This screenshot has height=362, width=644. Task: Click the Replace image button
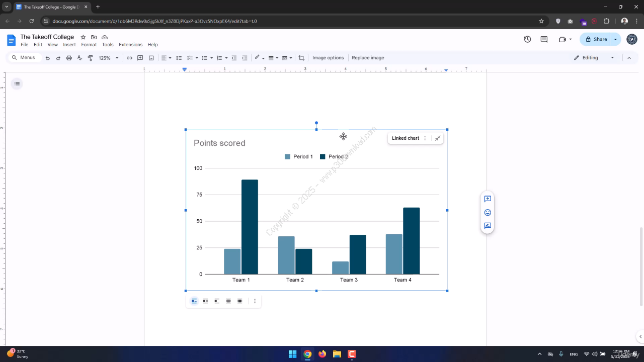pyautogui.click(x=368, y=58)
